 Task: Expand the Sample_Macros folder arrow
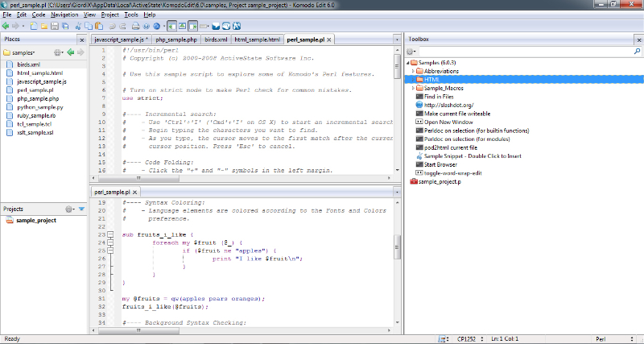click(413, 87)
